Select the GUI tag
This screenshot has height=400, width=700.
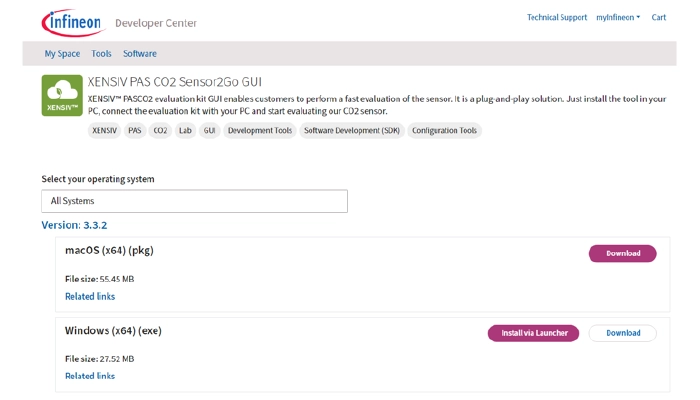[x=209, y=130]
